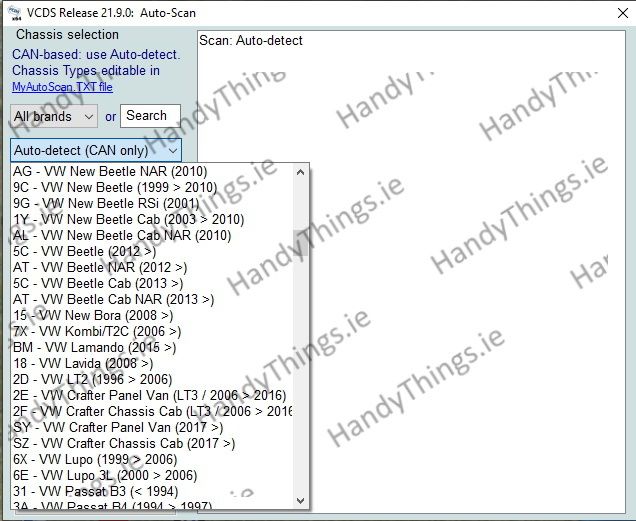636x521 pixels.
Task: Collapse the Auto-detect (CAN only) chassis dropdown
Action: [x=96, y=151]
